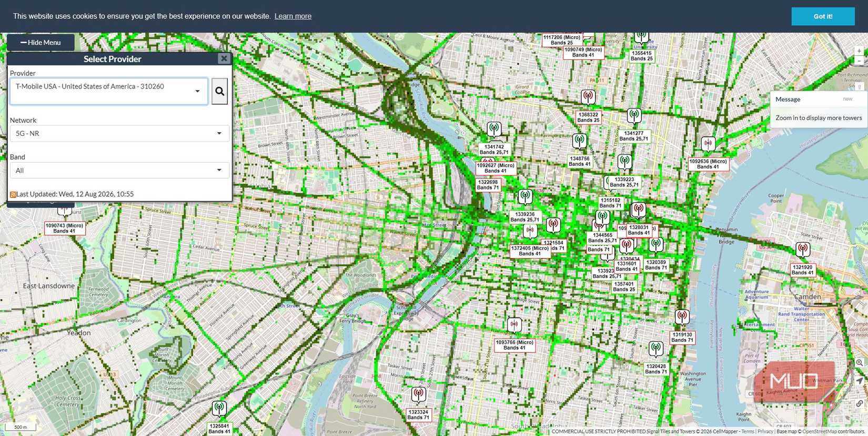Screen dimensions: 868x436
Task: Click the trash icon under the zoom controls
Action: click(x=860, y=86)
